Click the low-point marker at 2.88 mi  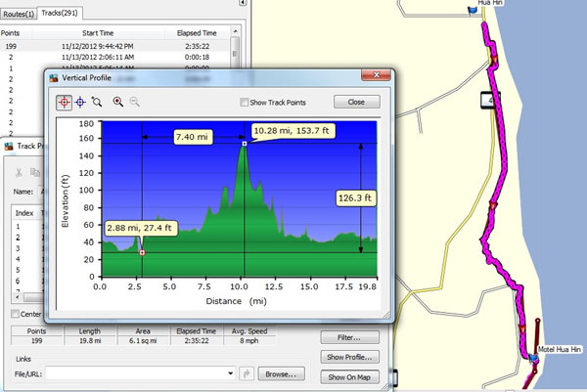(142, 253)
